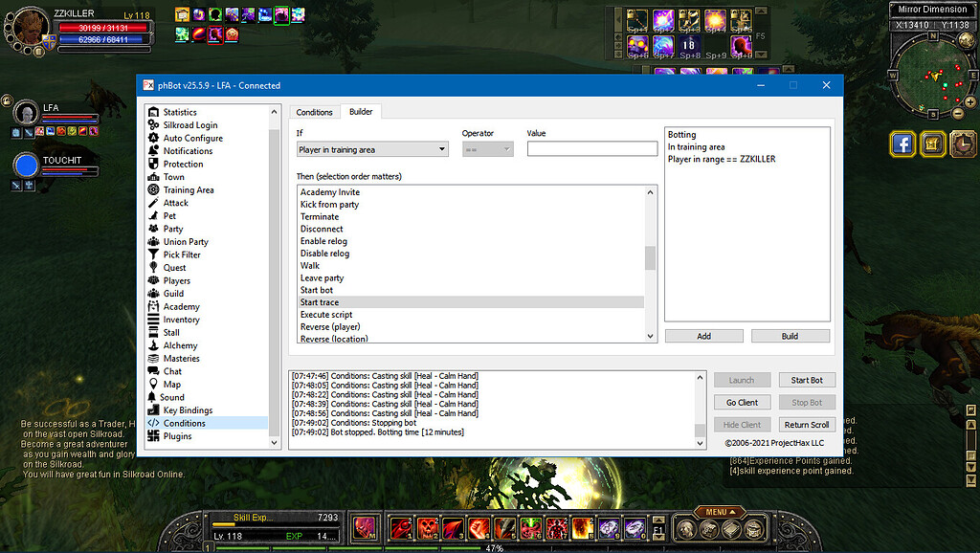Expand the game MENU button

coord(720,512)
